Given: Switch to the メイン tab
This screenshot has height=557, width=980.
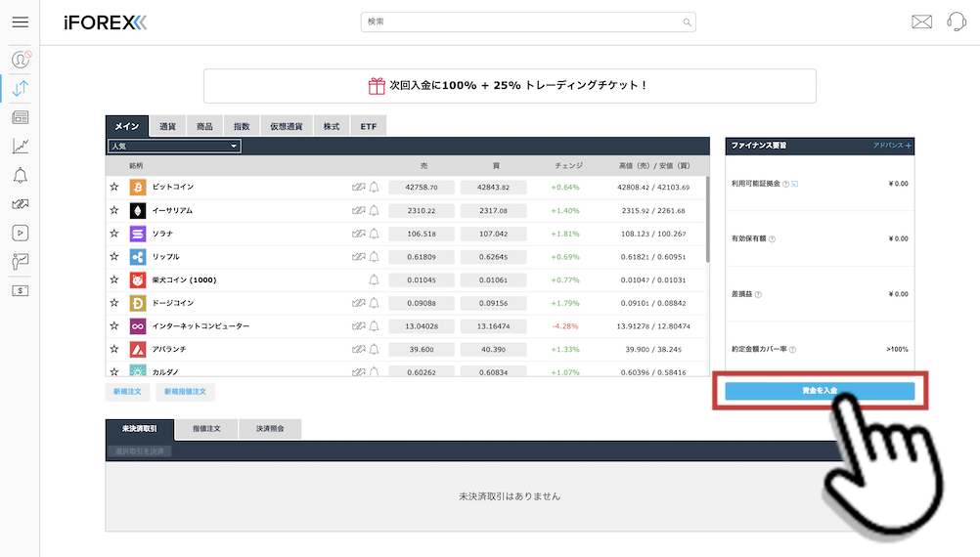Looking at the screenshot, I should [x=127, y=126].
